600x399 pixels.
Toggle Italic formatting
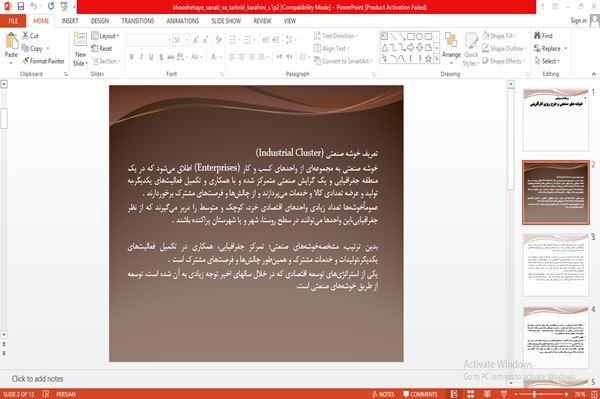coord(142,57)
